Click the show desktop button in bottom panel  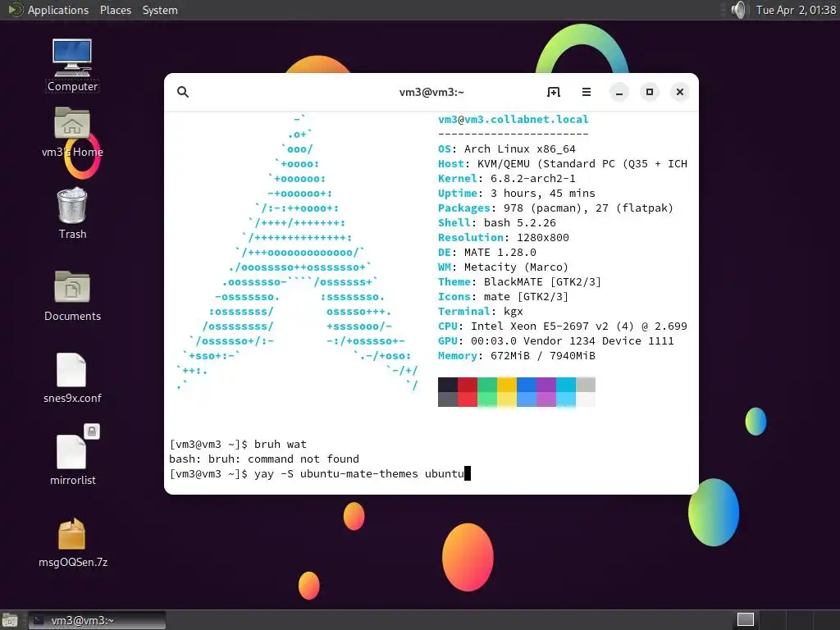(x=10, y=620)
